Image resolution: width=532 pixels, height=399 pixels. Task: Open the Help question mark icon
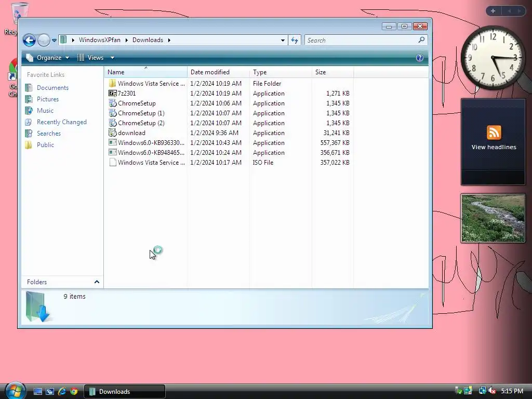pos(420,58)
